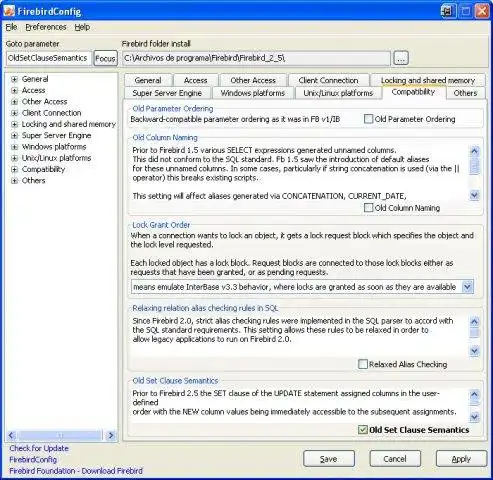Select Windows platforms in the tree
This screenshot has width=493, height=480.
(54, 147)
